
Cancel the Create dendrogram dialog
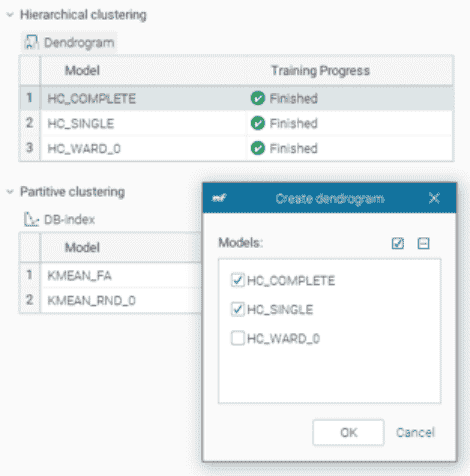(415, 432)
